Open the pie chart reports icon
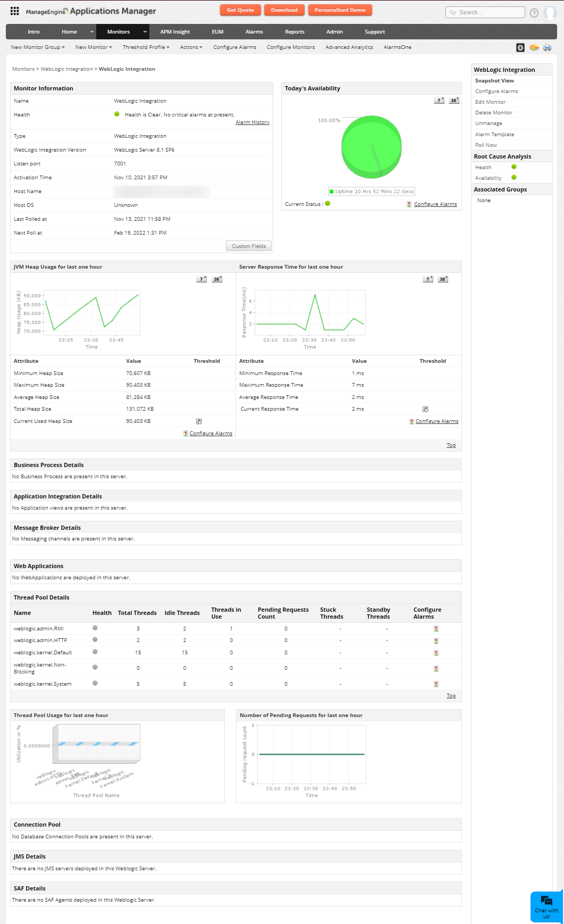The height and width of the screenshot is (924, 564). 534,48
